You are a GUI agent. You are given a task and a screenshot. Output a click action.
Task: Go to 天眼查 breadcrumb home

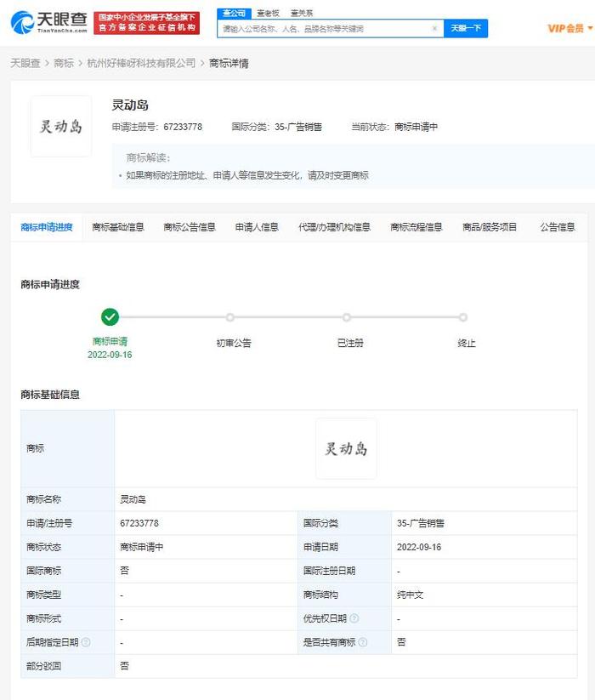click(x=25, y=64)
